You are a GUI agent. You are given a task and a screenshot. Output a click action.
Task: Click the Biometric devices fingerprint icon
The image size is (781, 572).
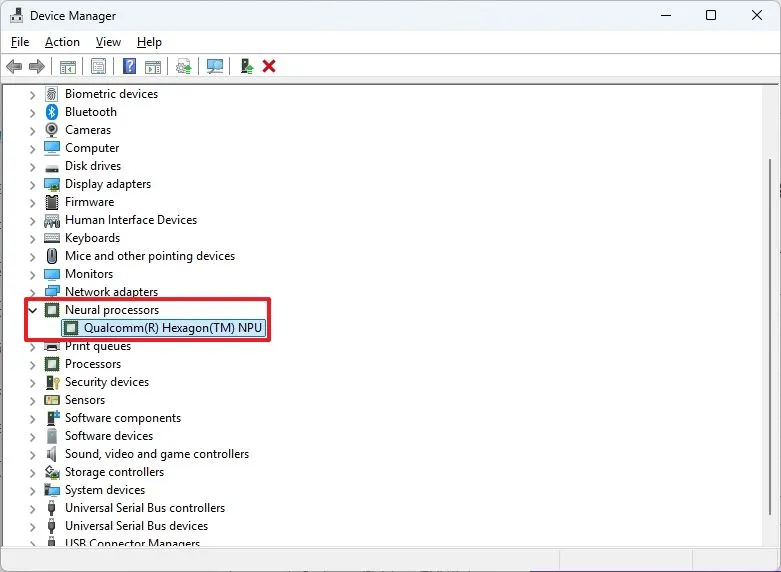coord(52,94)
